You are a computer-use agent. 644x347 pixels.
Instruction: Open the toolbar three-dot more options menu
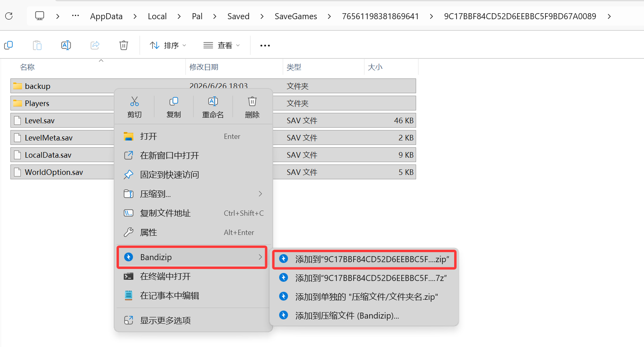[x=265, y=45]
